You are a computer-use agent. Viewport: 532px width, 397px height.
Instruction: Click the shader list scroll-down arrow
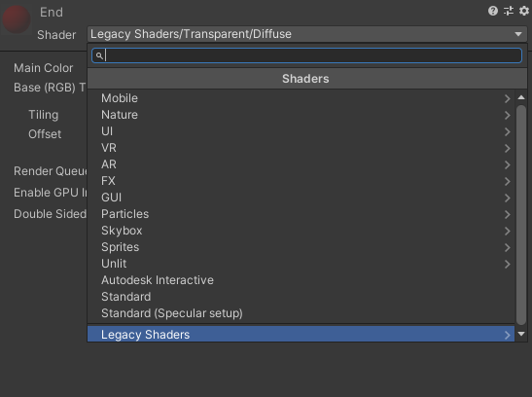(x=521, y=334)
